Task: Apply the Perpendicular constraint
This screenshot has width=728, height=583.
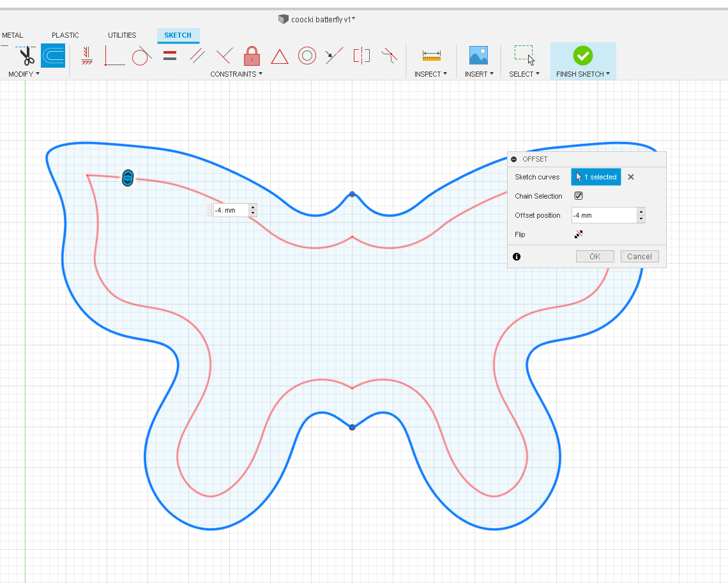Action: point(224,56)
